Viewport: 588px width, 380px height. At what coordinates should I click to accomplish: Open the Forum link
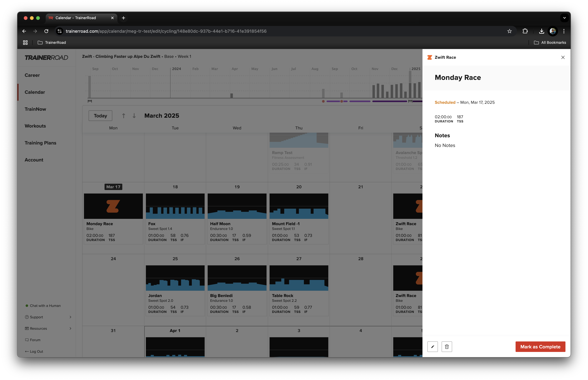point(33,340)
